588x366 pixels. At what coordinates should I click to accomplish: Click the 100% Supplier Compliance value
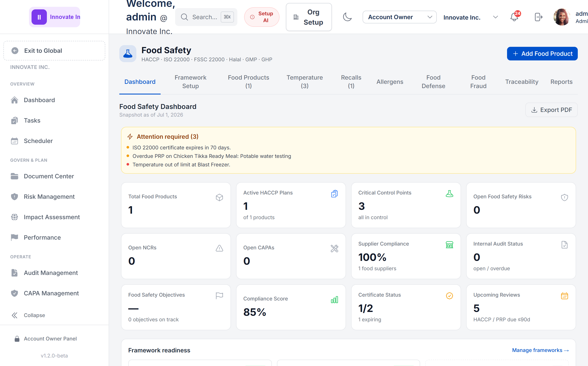tap(372, 257)
